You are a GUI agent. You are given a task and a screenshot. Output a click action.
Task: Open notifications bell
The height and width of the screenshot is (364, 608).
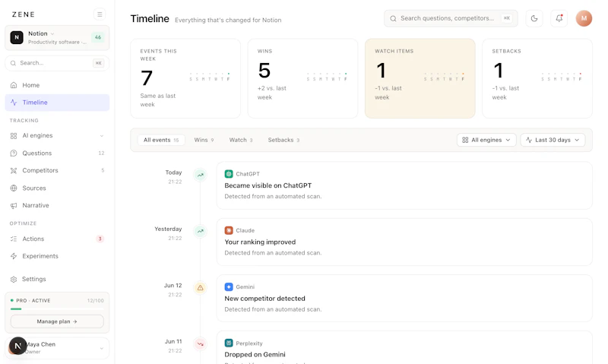559,18
